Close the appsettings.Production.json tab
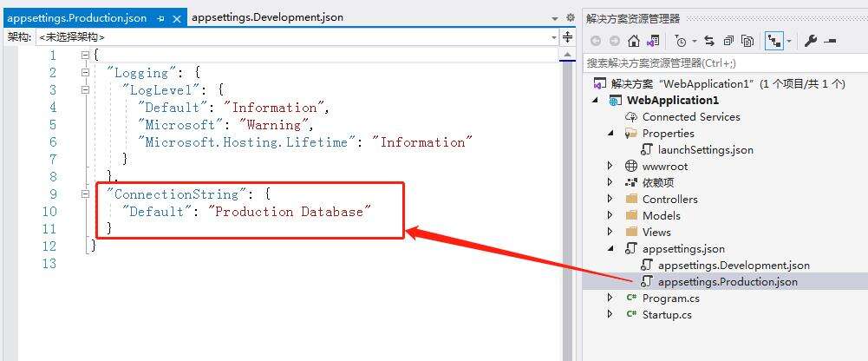This screenshot has width=868, height=361. 175,17
